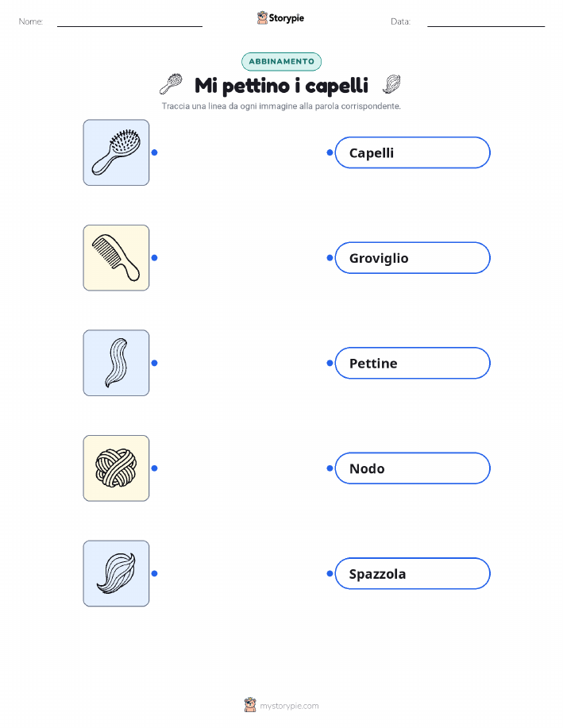Click small hairbrush icon beside title

[x=171, y=84]
